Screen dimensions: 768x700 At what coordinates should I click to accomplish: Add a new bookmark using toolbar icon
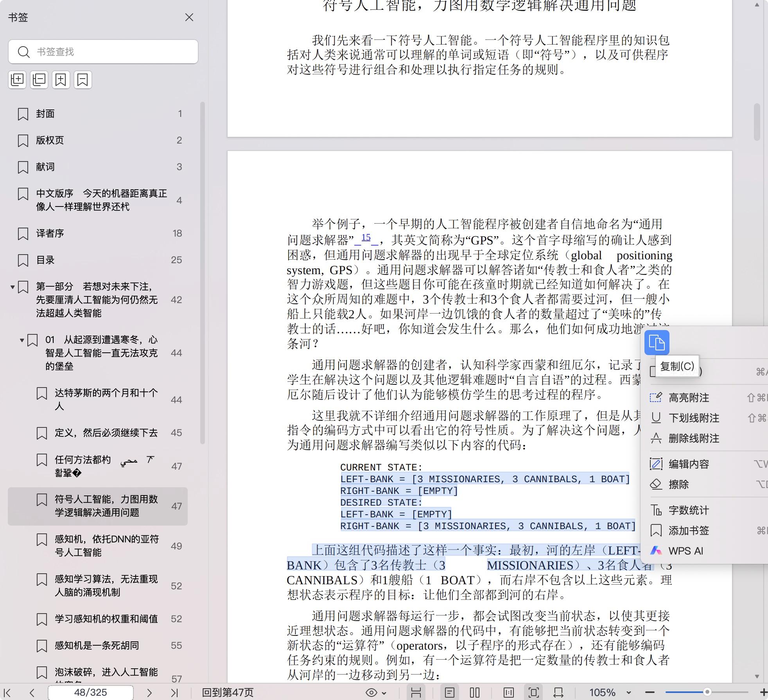[61, 80]
